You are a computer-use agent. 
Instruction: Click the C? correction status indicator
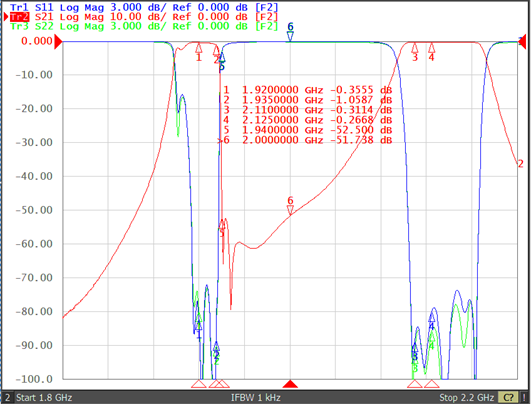(x=509, y=397)
